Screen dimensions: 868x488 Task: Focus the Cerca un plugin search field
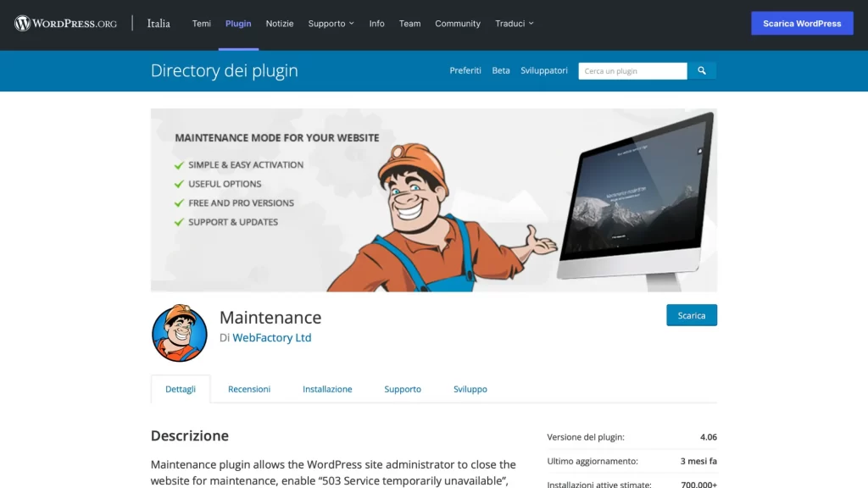click(632, 71)
